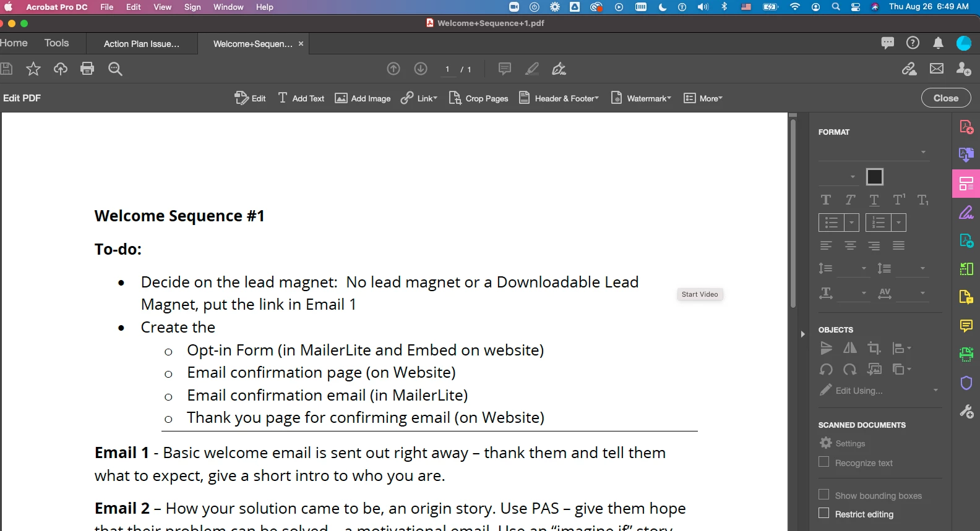Open the find text magnifier icon

(115, 69)
